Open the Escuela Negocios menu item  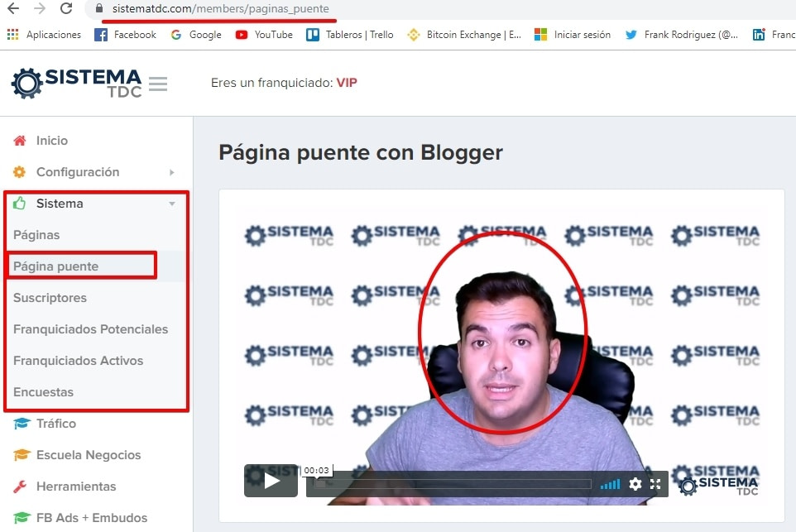pos(89,455)
